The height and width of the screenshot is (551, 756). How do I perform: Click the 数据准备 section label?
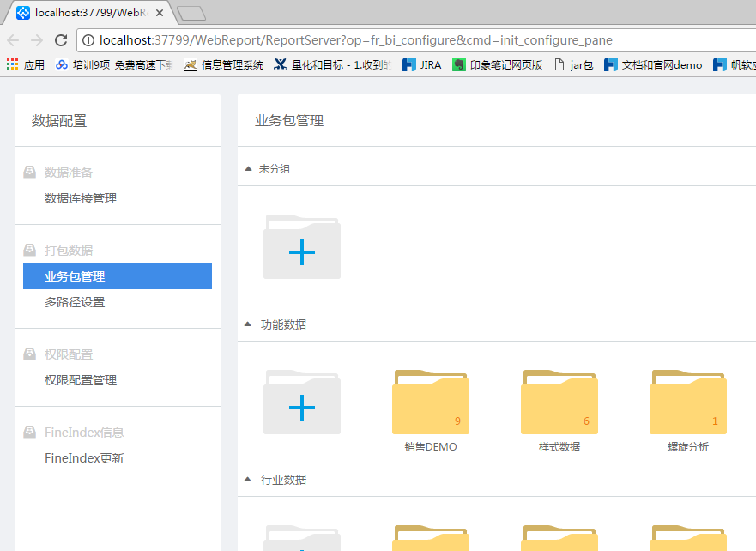[69, 173]
